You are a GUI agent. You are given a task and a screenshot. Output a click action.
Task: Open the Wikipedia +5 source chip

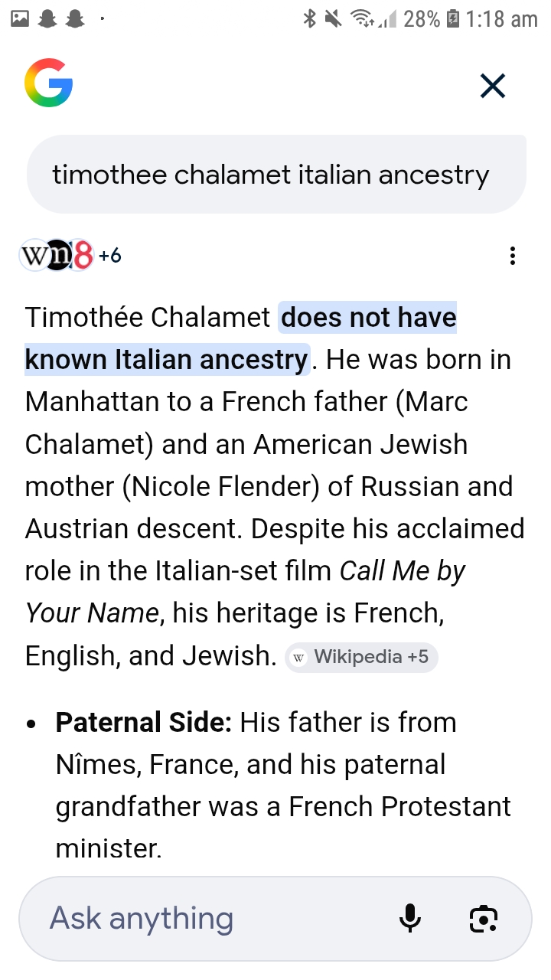coord(361,657)
